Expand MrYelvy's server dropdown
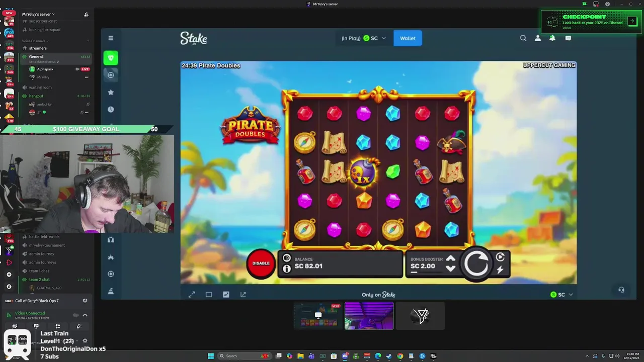Screen dimensions: 644x362 pos(38,14)
